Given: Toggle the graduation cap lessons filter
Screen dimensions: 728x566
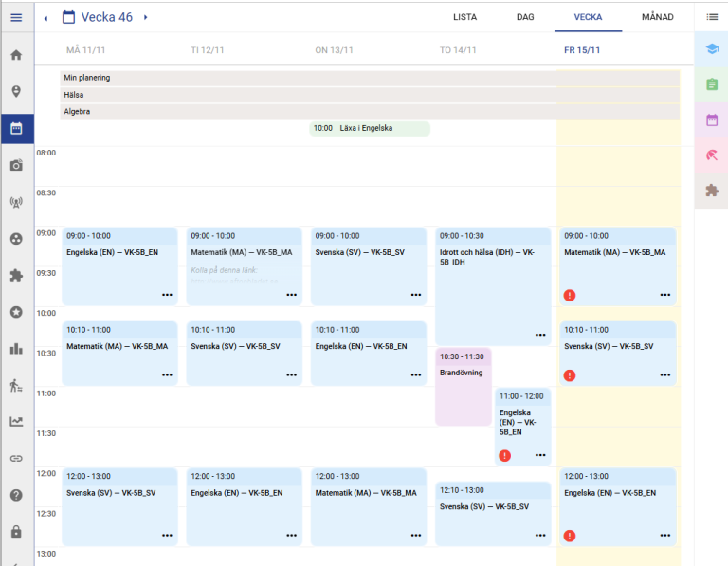Looking at the screenshot, I should [x=712, y=48].
